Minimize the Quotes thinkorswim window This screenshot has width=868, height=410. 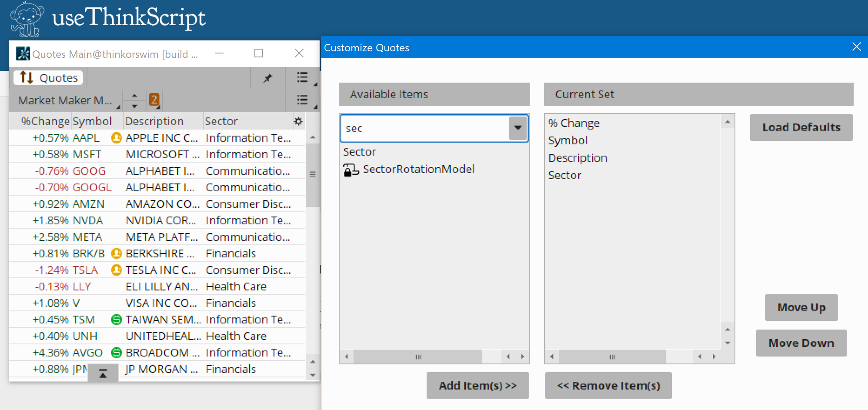point(219,53)
